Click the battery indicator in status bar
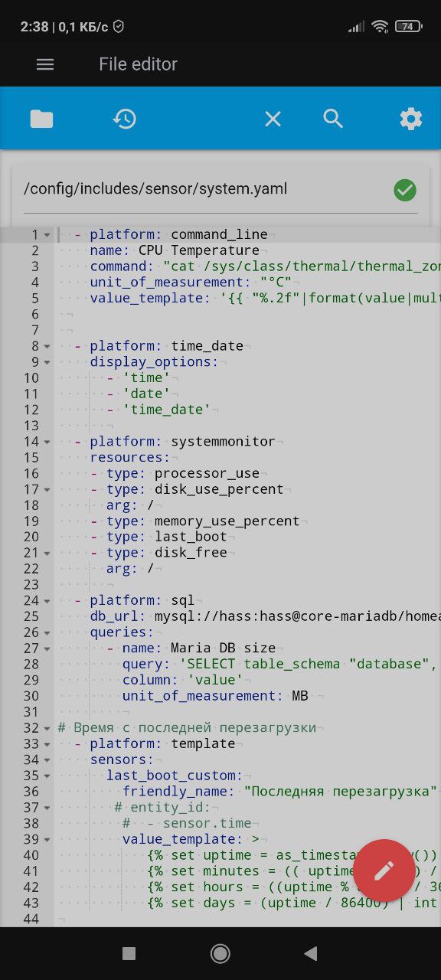The image size is (441, 980). click(x=408, y=26)
